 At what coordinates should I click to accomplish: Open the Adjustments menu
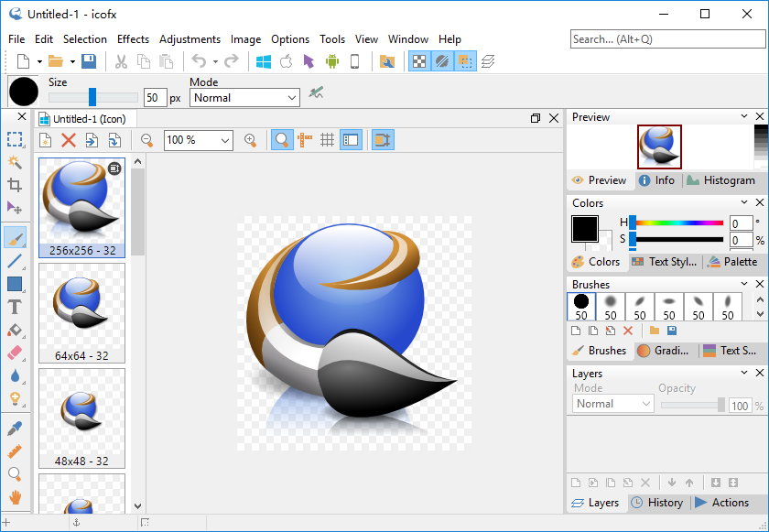point(190,39)
